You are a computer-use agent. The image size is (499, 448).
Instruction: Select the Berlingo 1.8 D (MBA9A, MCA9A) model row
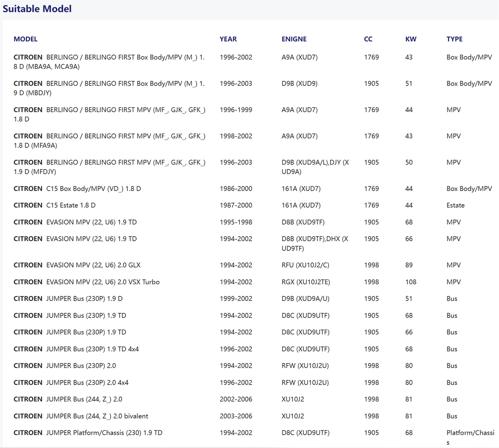pyautogui.click(x=109, y=62)
